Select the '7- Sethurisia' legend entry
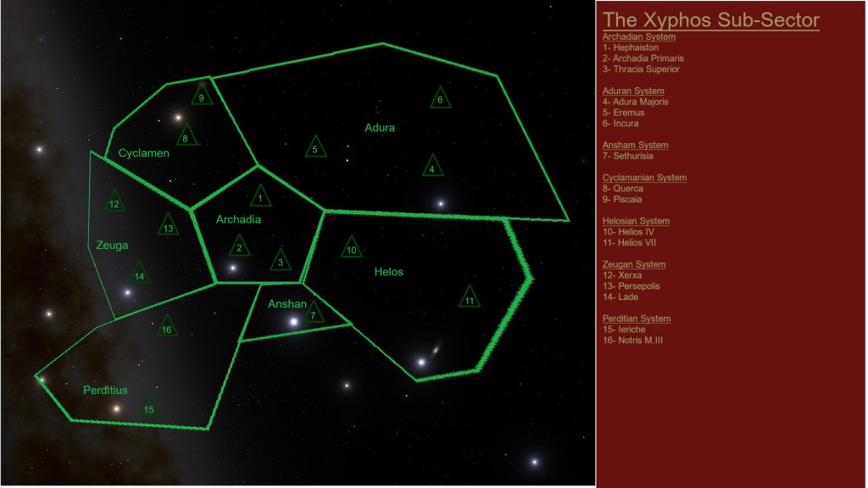This screenshot has width=868, height=488. point(630,156)
